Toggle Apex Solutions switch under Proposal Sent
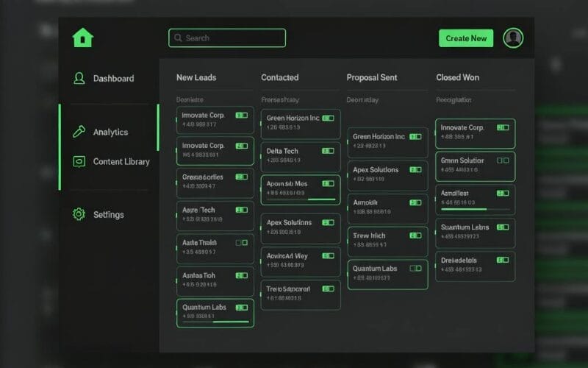 [415, 170]
